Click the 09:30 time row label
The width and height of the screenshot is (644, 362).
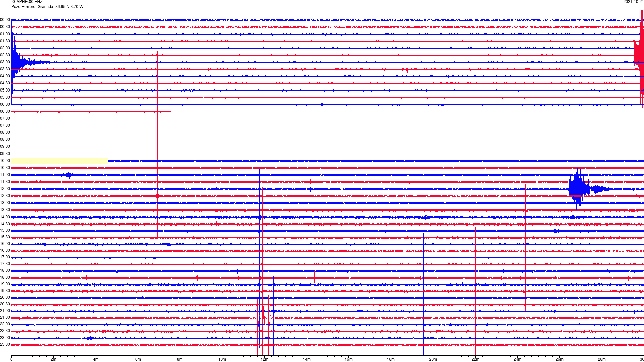[x=5, y=154]
